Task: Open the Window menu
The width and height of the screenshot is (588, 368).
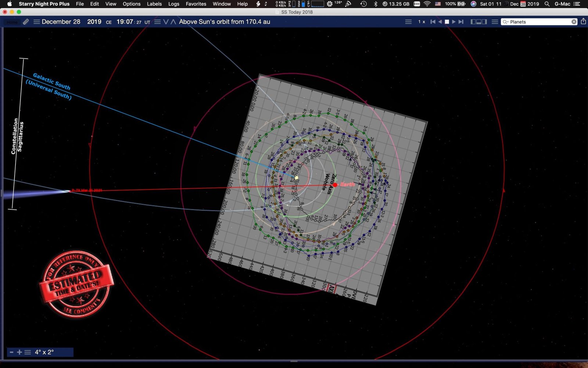Action: 222,4
